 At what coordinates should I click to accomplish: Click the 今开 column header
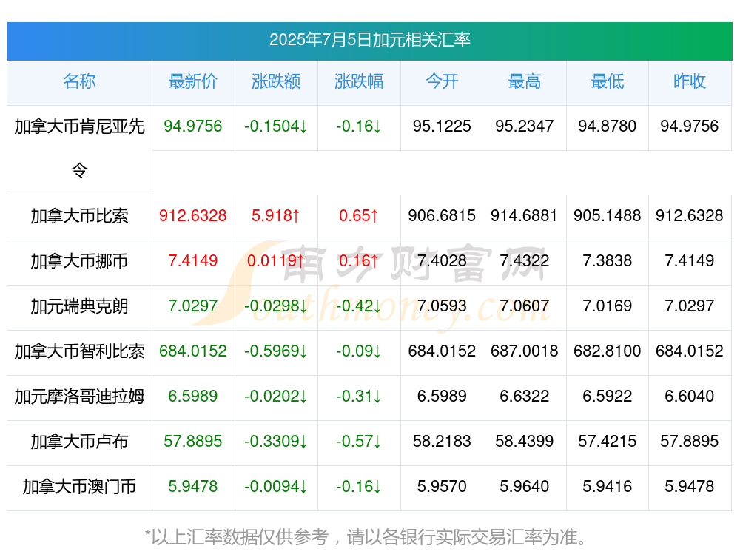(x=442, y=81)
